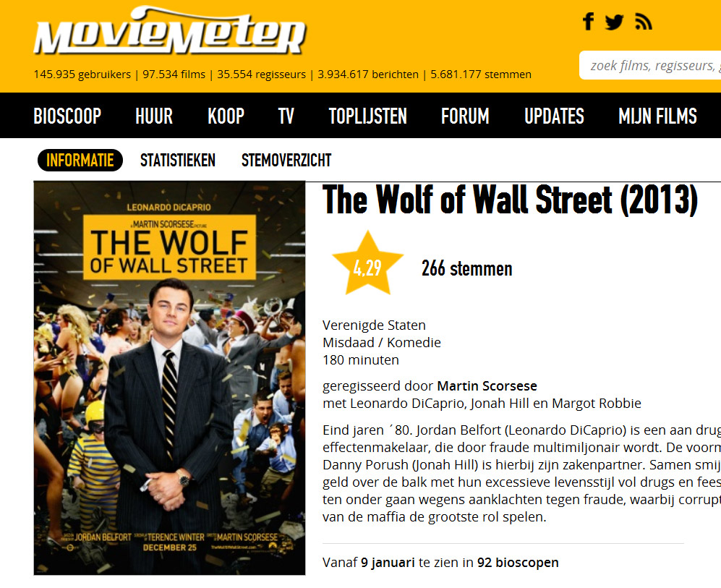
Task: Go to the TV section
Action: [286, 116]
